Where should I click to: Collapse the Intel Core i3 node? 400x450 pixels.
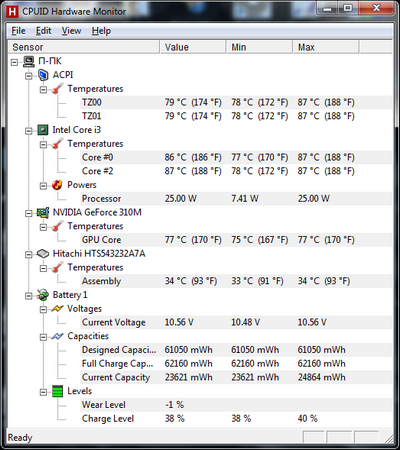[29, 131]
